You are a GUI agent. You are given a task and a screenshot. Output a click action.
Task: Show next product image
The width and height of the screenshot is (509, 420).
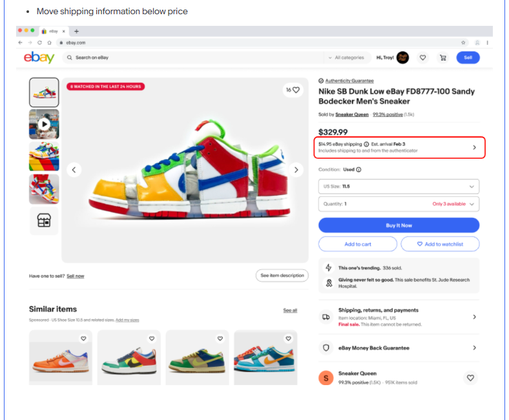coord(296,169)
